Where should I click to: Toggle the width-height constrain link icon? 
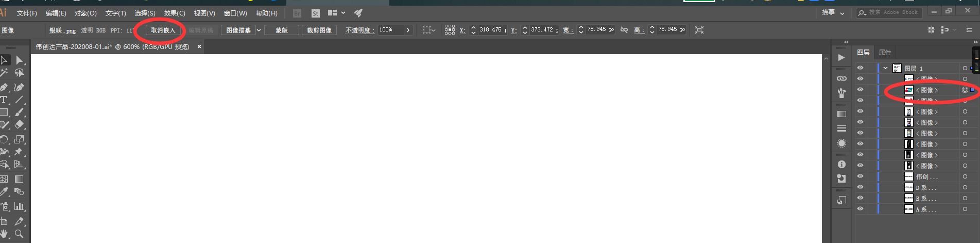[624, 30]
